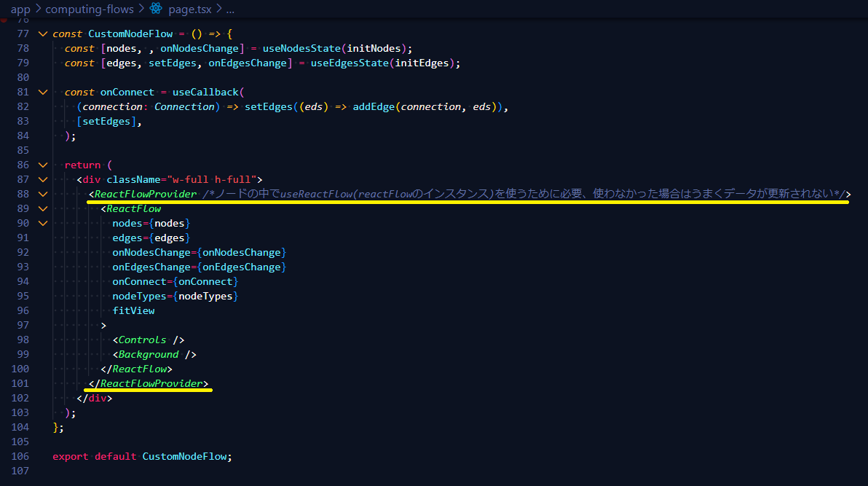Click the Japanese comment on line 88
Image resolution: width=868 pixels, height=486 pixels.
coord(524,194)
